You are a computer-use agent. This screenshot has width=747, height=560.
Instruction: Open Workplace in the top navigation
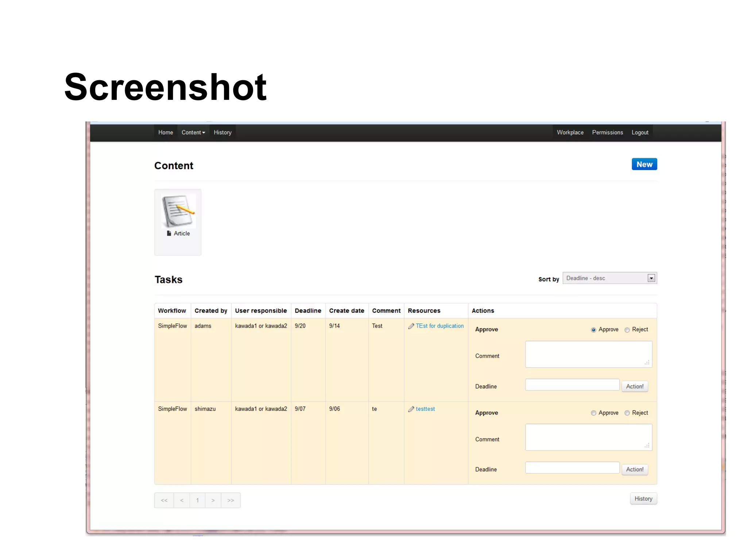[570, 133]
